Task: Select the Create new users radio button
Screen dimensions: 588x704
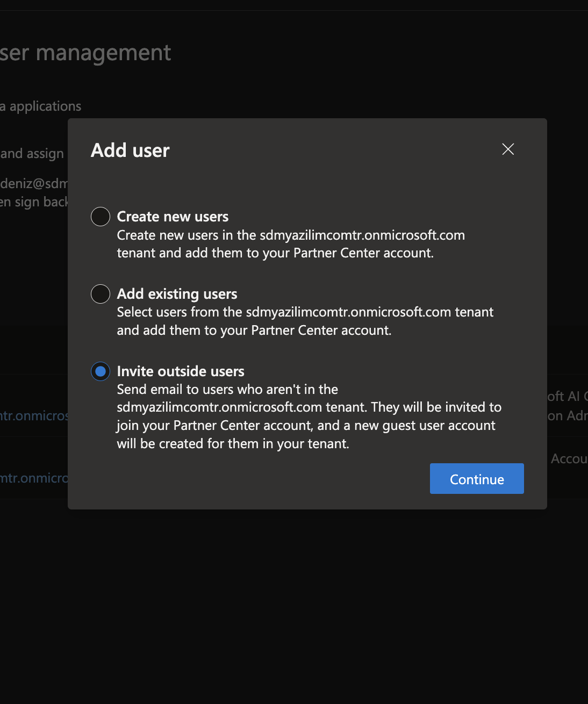Action: click(x=101, y=217)
